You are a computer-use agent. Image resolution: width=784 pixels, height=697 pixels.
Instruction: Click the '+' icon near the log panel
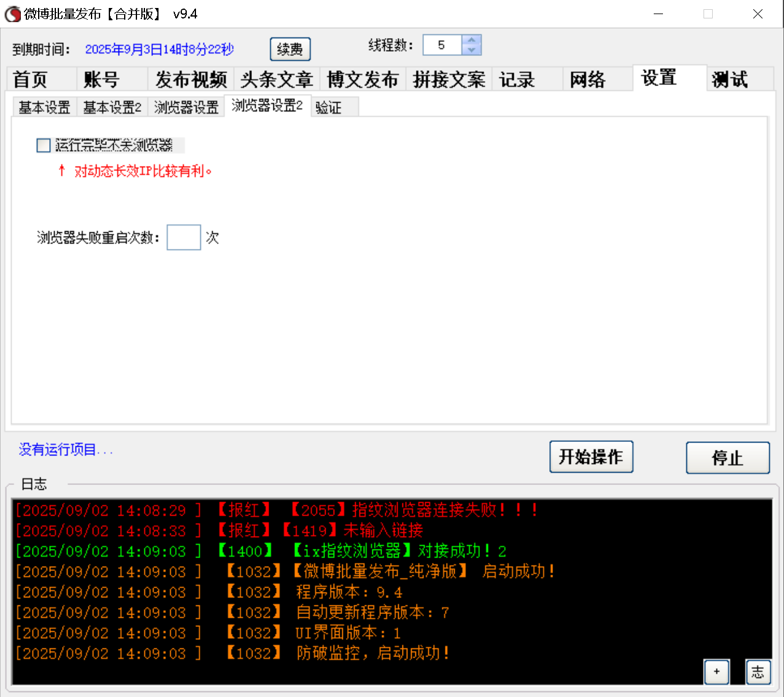pyautogui.click(x=716, y=672)
